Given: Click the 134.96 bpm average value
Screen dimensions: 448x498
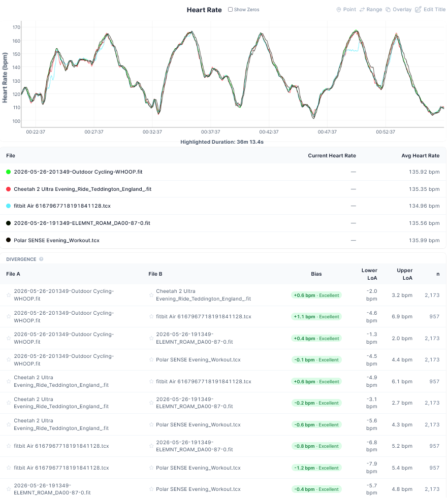Looking at the screenshot, I should [424, 206].
